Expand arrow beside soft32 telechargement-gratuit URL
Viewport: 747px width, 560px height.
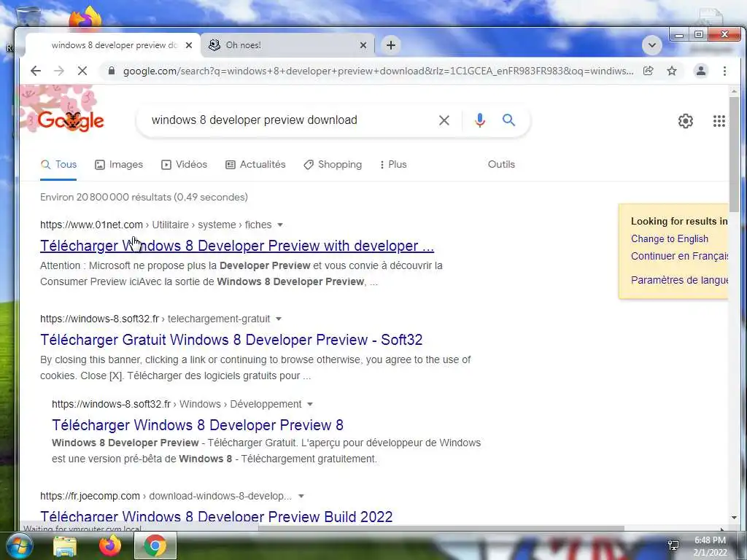coord(279,319)
